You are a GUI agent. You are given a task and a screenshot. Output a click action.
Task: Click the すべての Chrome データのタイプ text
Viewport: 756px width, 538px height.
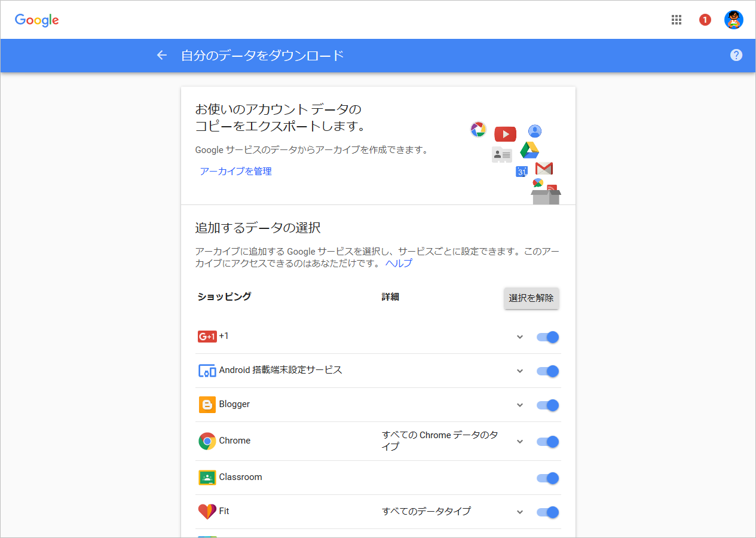[440, 441]
